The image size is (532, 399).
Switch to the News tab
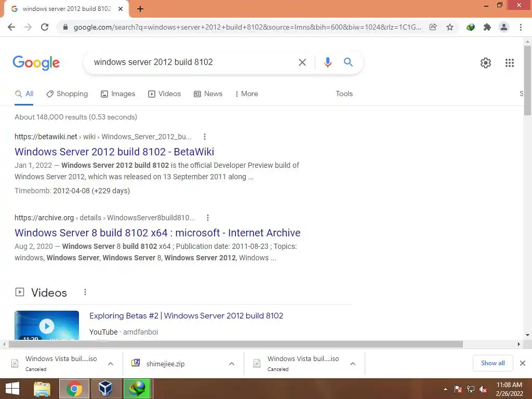point(208,94)
